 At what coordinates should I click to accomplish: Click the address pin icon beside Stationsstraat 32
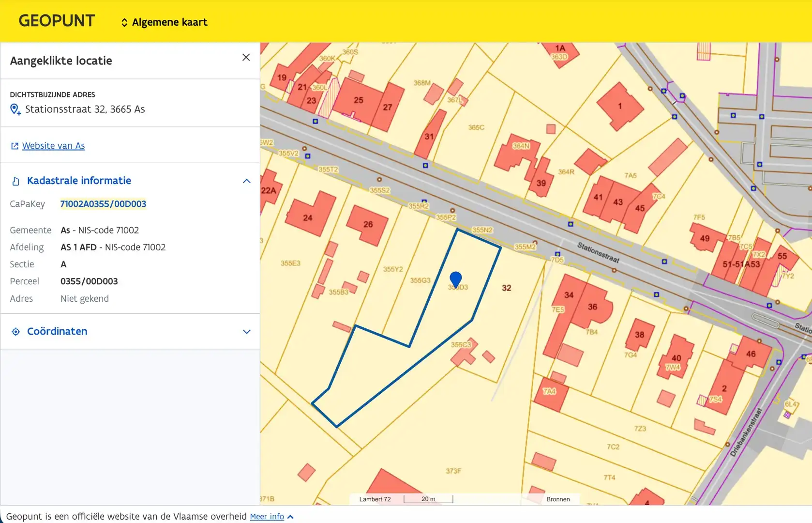15,109
